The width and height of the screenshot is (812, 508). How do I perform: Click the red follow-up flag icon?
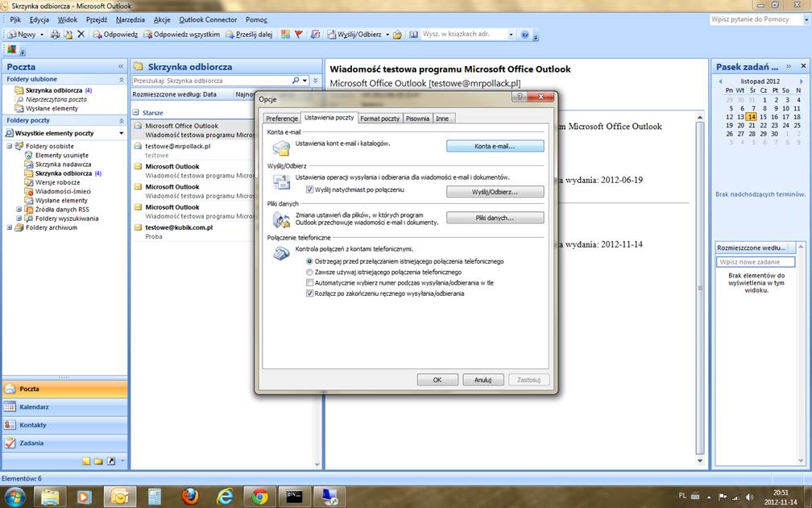pyautogui.click(x=298, y=35)
